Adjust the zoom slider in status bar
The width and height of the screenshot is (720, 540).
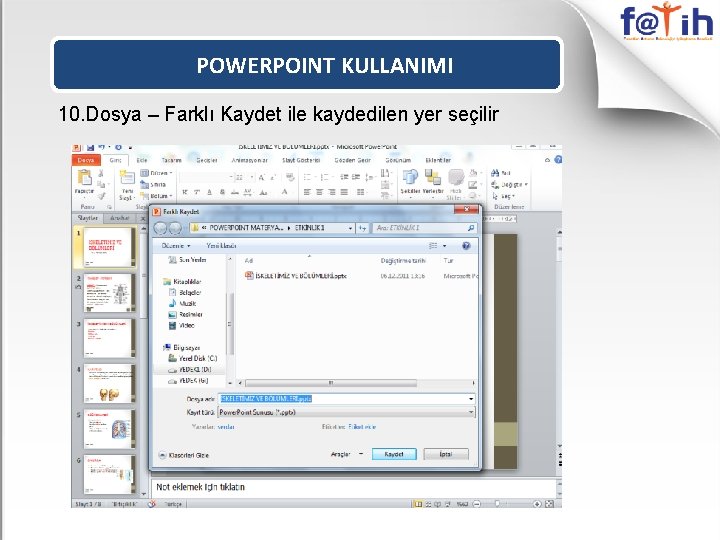(498, 504)
